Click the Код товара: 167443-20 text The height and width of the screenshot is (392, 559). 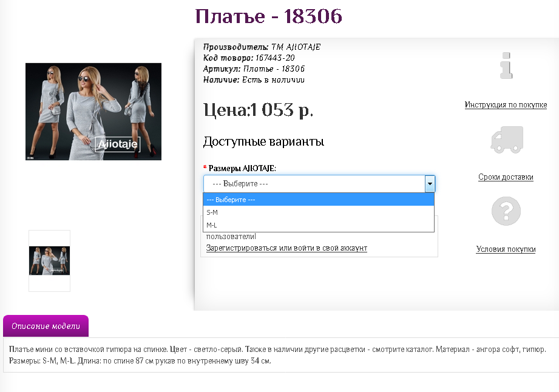coord(249,58)
